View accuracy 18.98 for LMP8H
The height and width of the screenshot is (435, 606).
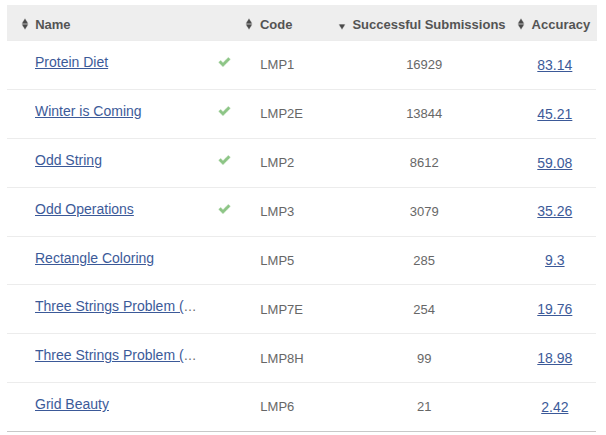point(555,358)
